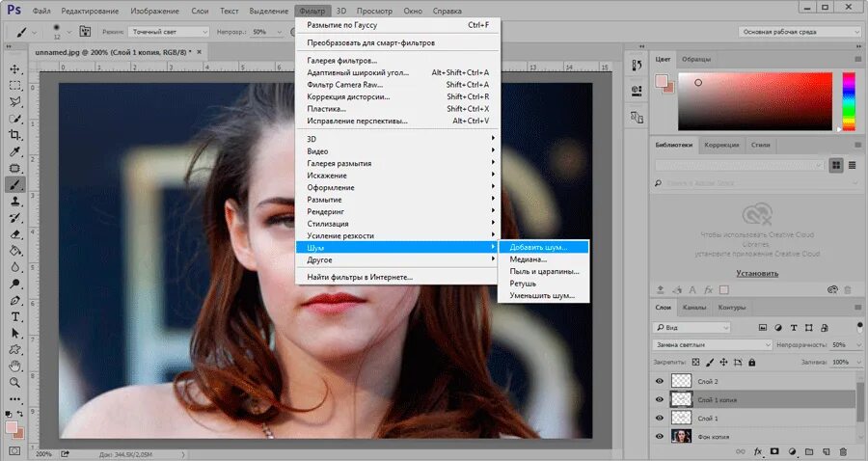Select the Type tool
Viewport: 868px width, 461px height.
[14, 317]
